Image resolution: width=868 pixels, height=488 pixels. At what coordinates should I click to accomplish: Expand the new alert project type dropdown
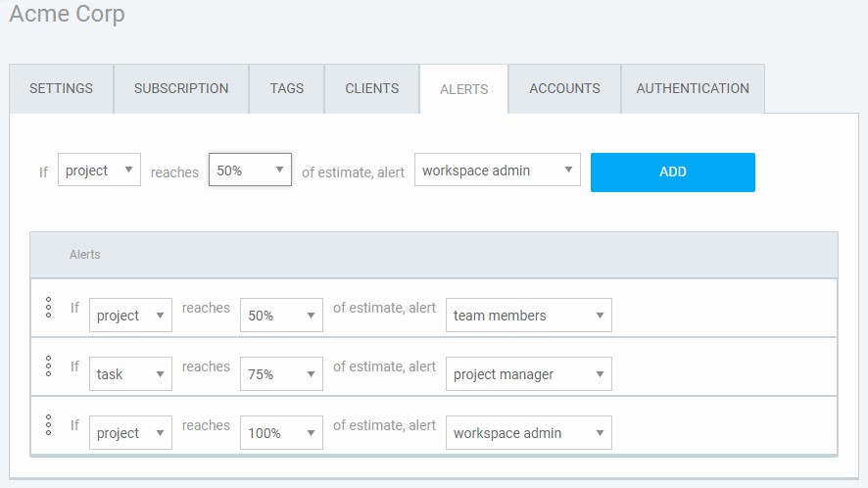point(99,170)
